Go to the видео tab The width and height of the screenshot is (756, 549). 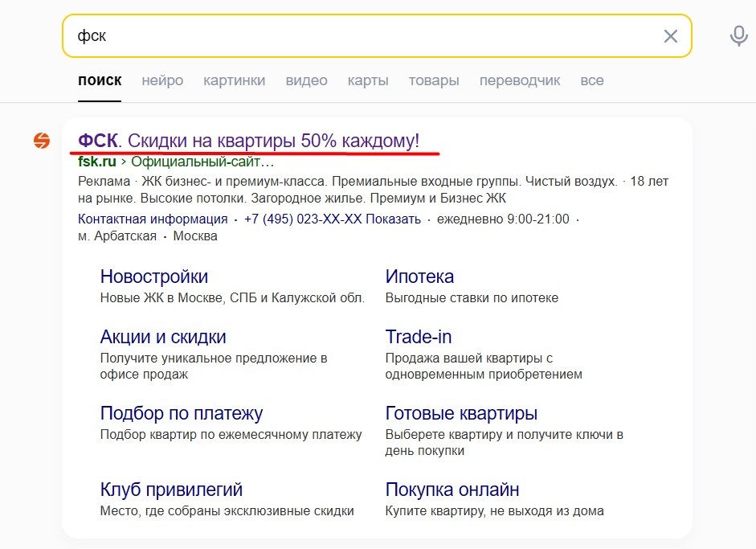(x=307, y=80)
